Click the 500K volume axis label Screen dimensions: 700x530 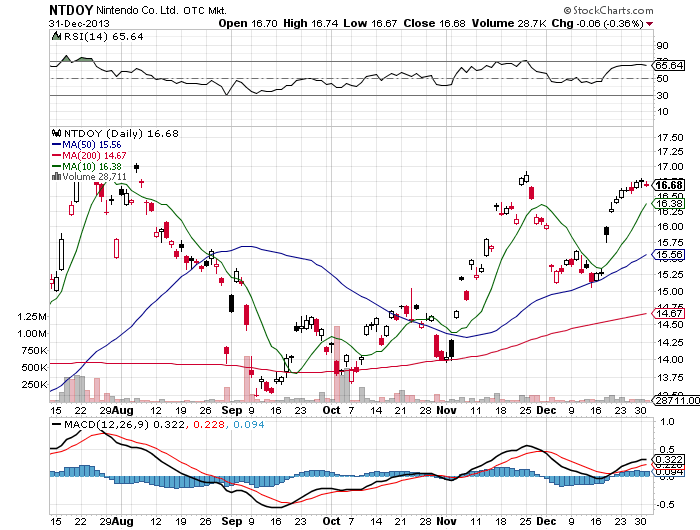click(34, 367)
